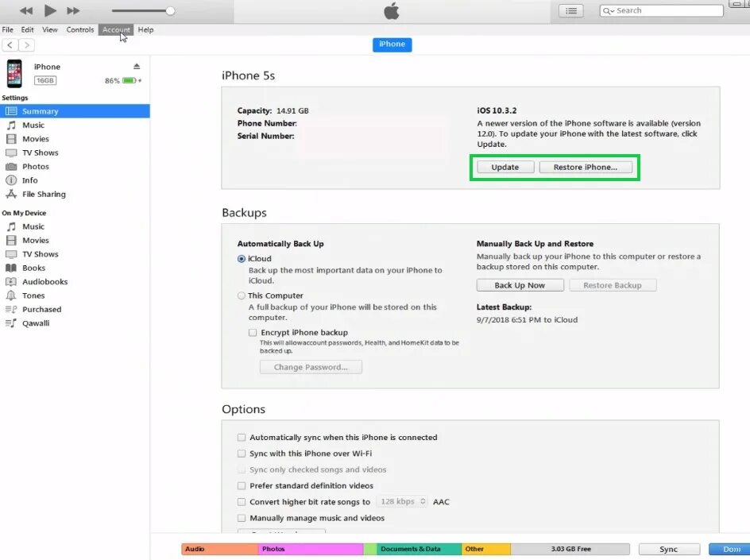Open the File menu
The height and width of the screenshot is (560, 750).
pyautogui.click(x=8, y=29)
